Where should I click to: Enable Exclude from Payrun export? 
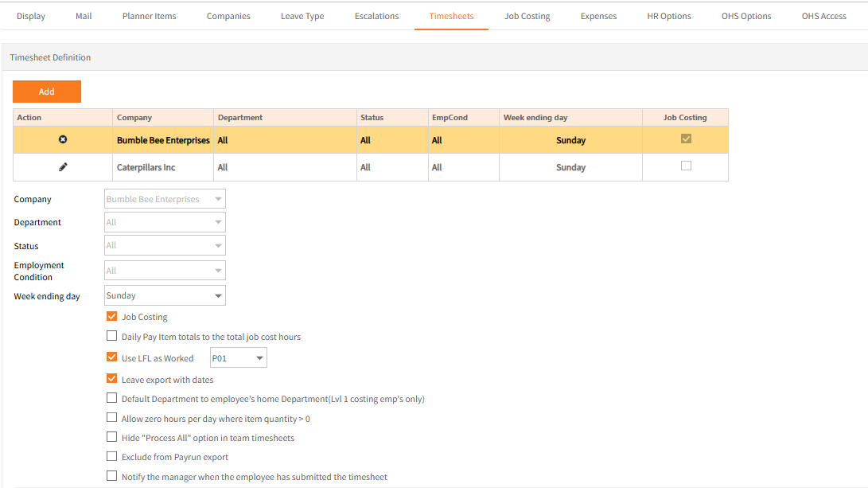112,457
